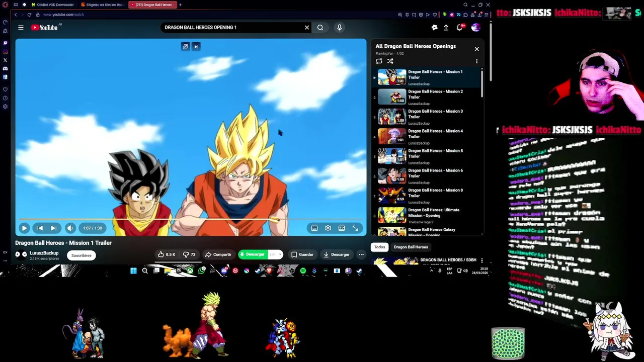Mute the video volume speaker
This screenshot has height=362, width=644.
70,228
